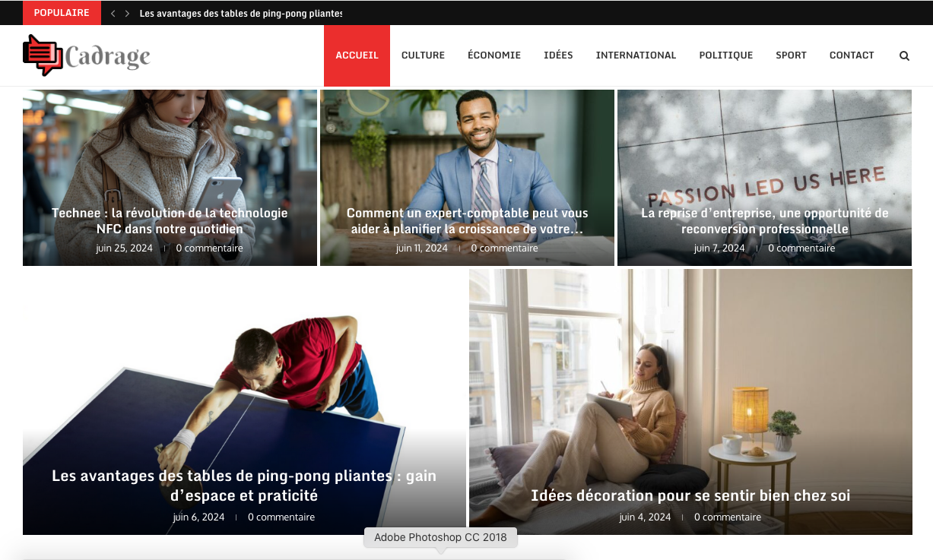The image size is (933, 560).
Task: Open the Idées menu item
Action: 558,55
